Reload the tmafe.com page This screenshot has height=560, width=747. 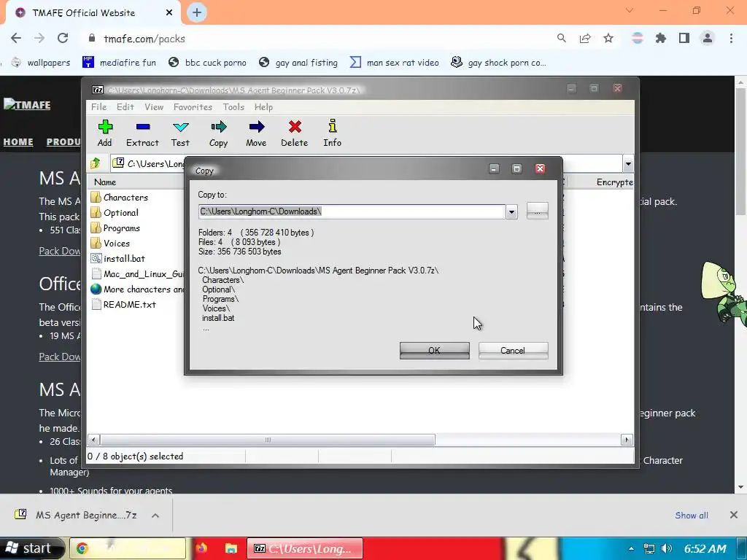tap(63, 38)
